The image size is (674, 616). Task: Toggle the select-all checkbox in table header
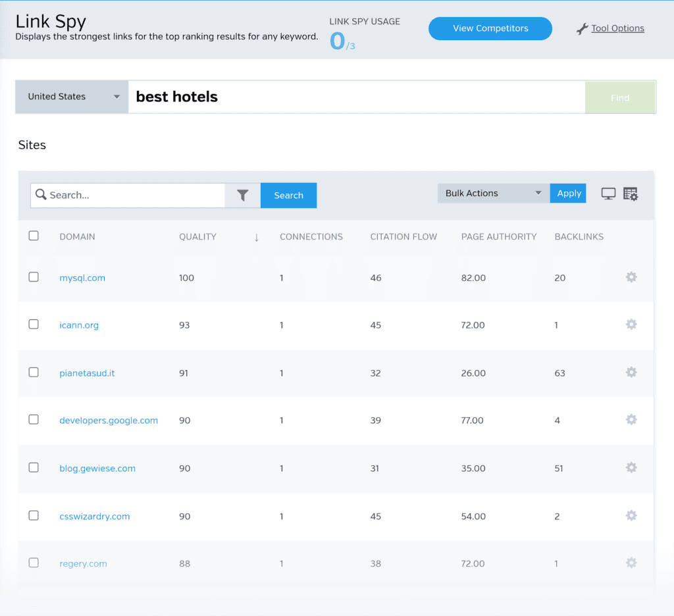[34, 236]
